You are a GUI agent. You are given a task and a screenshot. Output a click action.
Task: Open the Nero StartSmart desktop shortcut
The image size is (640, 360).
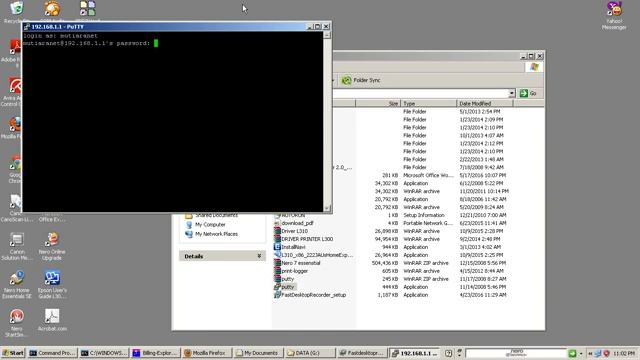(x=17, y=323)
